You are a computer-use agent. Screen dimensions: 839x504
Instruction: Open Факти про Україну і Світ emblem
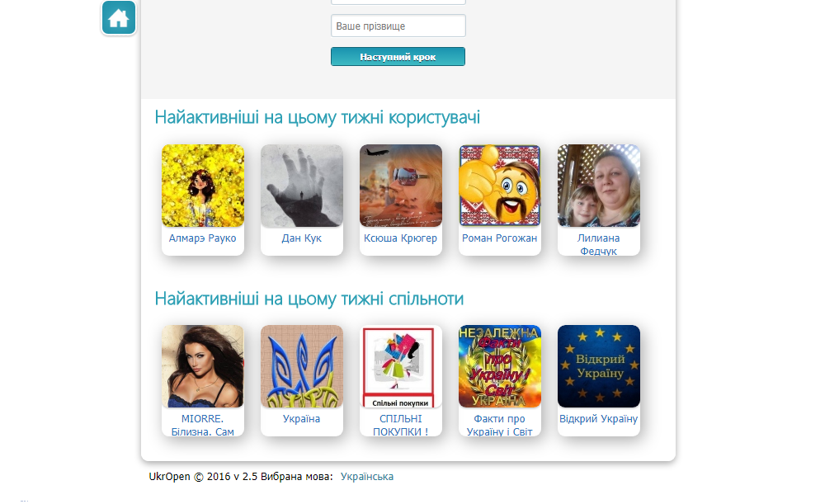pos(500,366)
